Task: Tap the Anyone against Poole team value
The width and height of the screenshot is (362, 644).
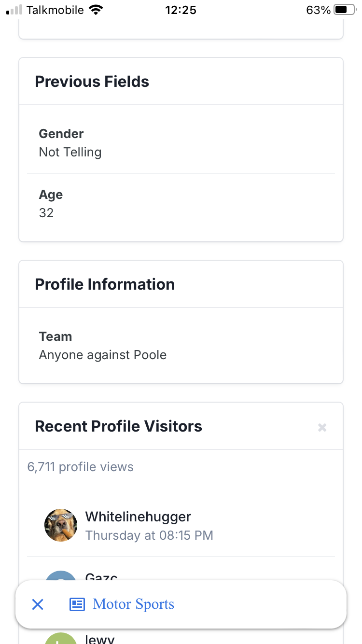Action: [x=103, y=355]
